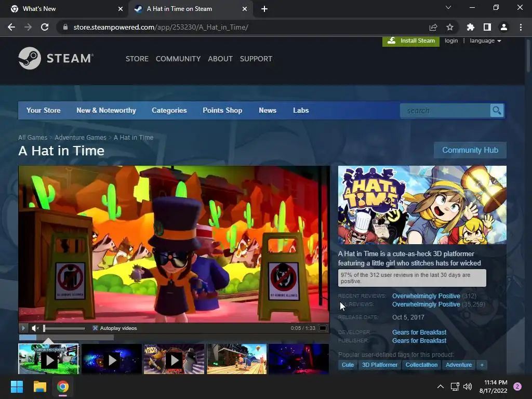Open New & Noteworthy tab
Viewport: 532px width, 399px height.
(x=106, y=110)
